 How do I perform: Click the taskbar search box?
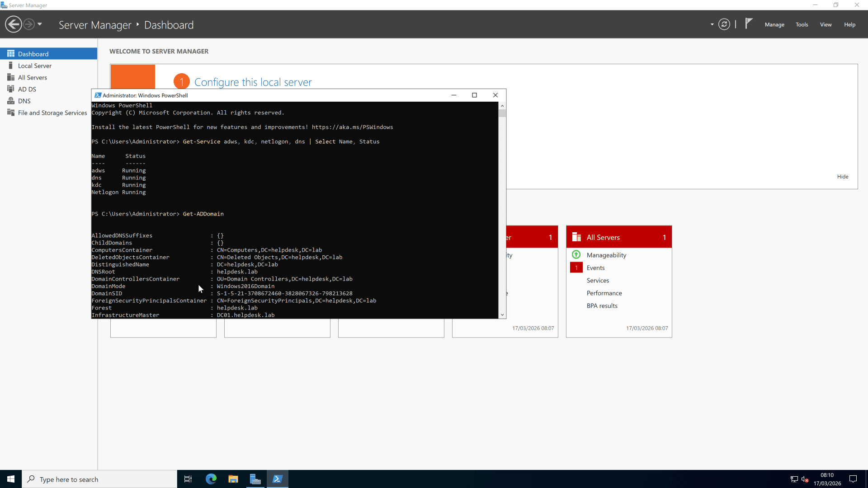click(99, 479)
